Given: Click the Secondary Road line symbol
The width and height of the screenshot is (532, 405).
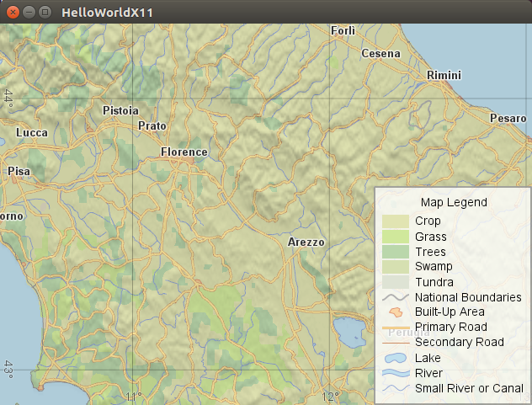Looking at the screenshot, I should 395,343.
